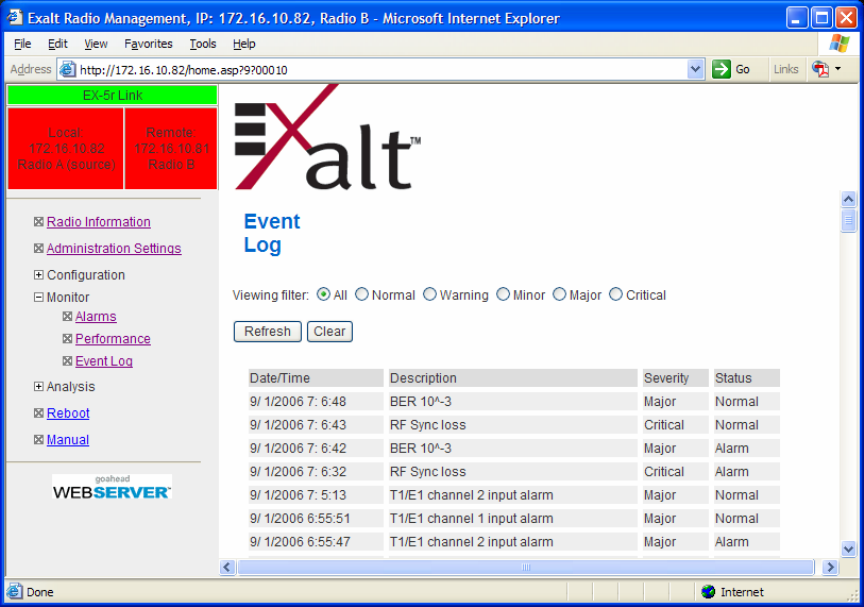The height and width of the screenshot is (607, 864).
Task: Click the box icon beside Alarms
Action: pyautogui.click(x=67, y=316)
